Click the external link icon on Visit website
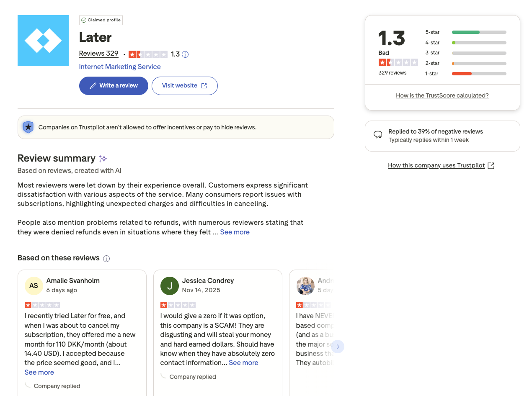 [204, 85]
